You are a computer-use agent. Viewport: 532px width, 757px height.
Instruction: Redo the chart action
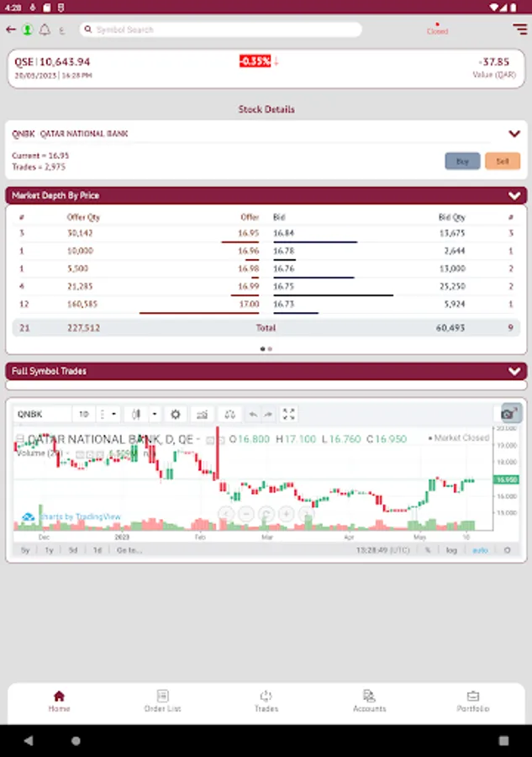tap(268, 414)
